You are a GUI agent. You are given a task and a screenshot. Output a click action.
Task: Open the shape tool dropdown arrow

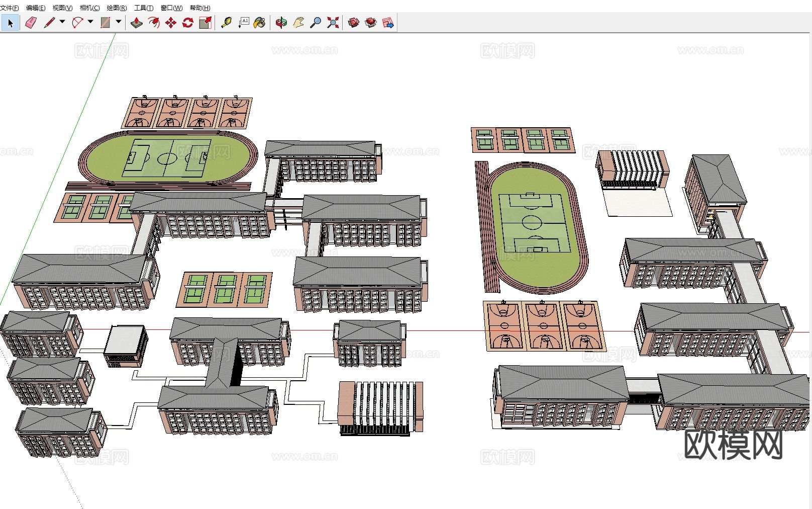[119, 22]
